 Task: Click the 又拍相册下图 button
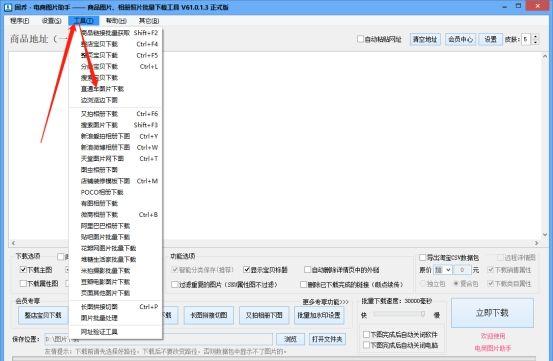264,315
